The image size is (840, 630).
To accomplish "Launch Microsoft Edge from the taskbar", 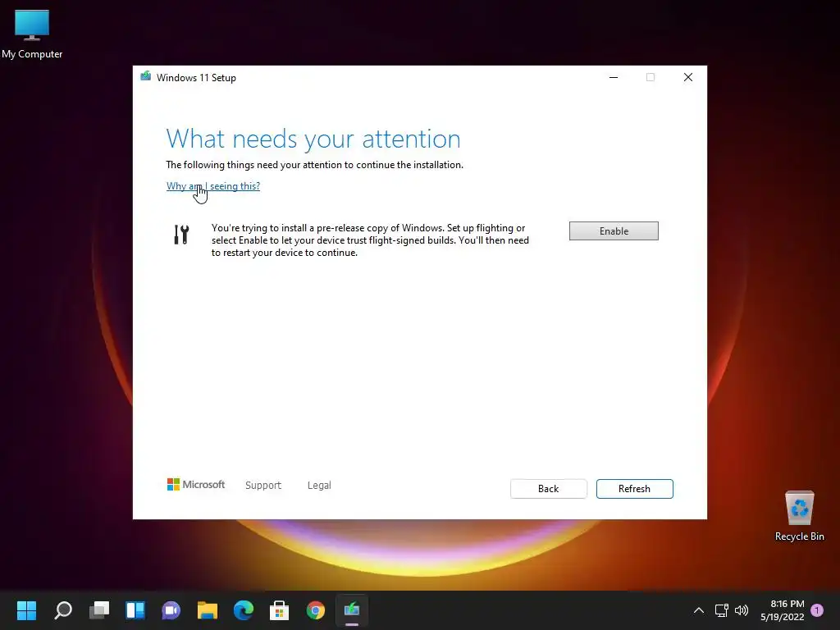I will coord(243,609).
